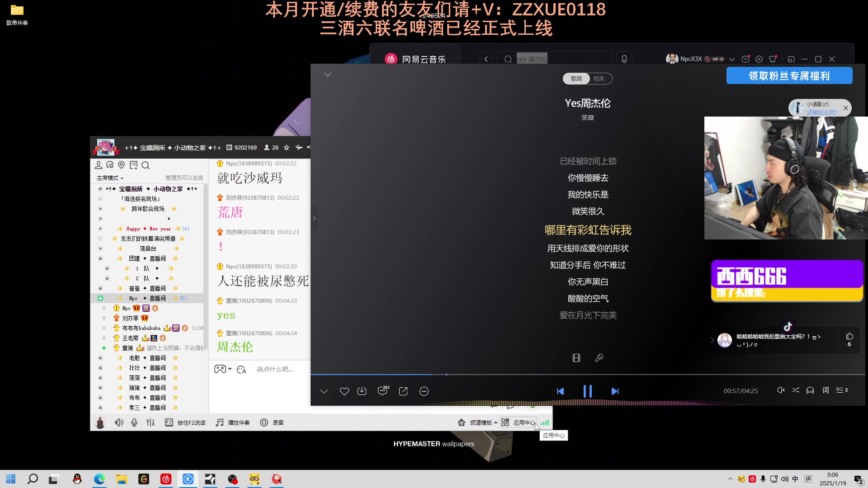Expand the NpcX3X account dropdown

[732, 59]
